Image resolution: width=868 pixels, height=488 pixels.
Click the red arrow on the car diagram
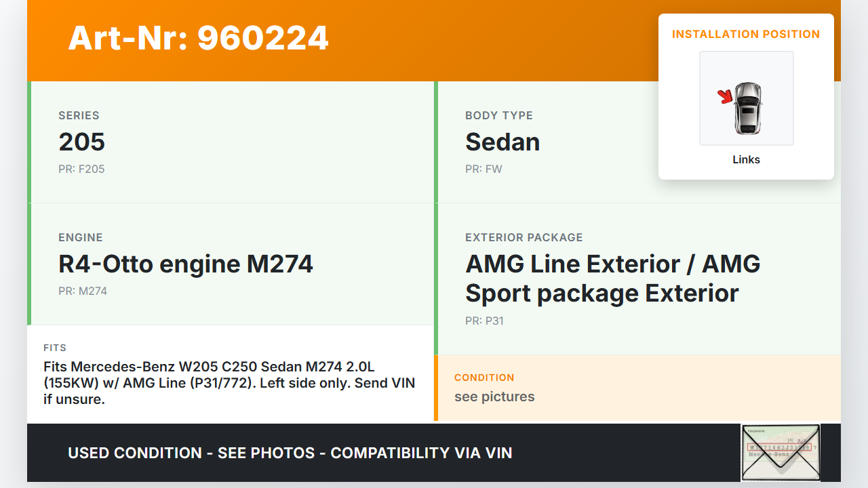coord(726,97)
